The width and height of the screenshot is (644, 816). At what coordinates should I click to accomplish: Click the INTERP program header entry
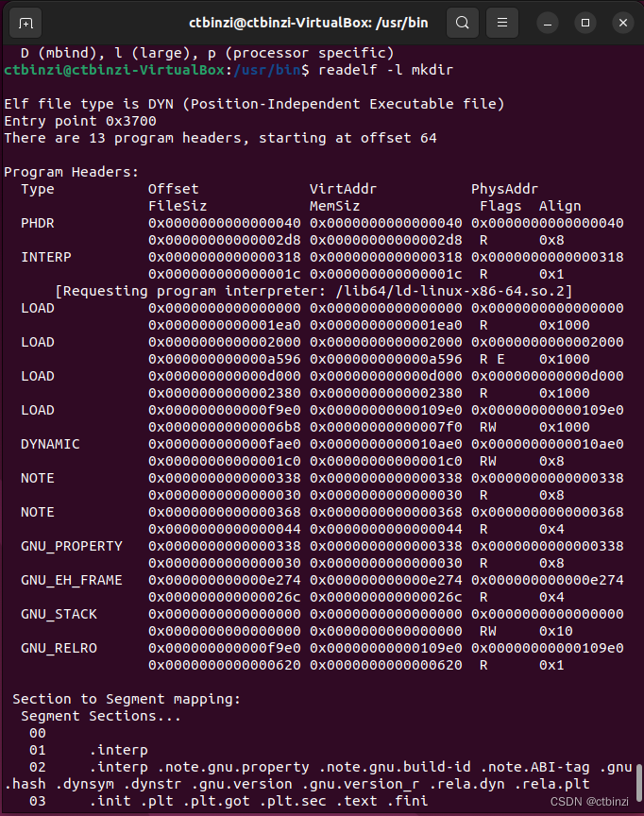44,257
